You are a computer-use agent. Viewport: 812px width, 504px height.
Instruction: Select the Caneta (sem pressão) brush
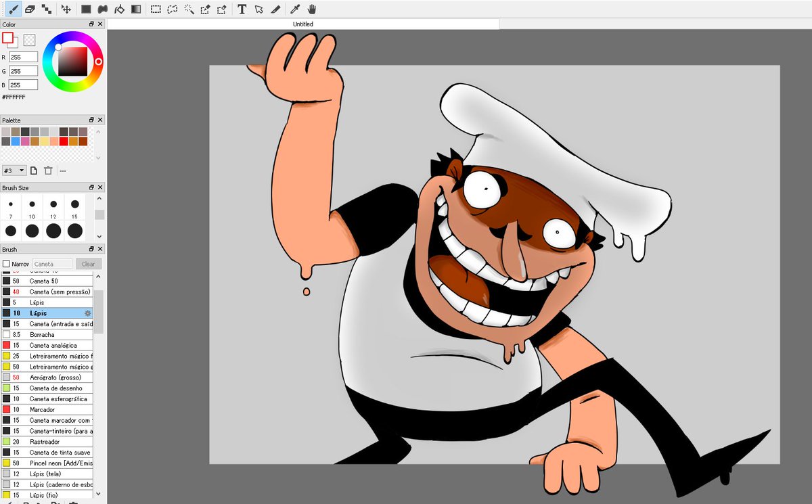[46, 292]
